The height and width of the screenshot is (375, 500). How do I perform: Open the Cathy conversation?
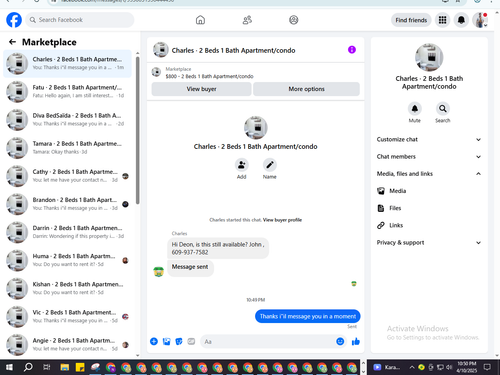click(x=67, y=176)
